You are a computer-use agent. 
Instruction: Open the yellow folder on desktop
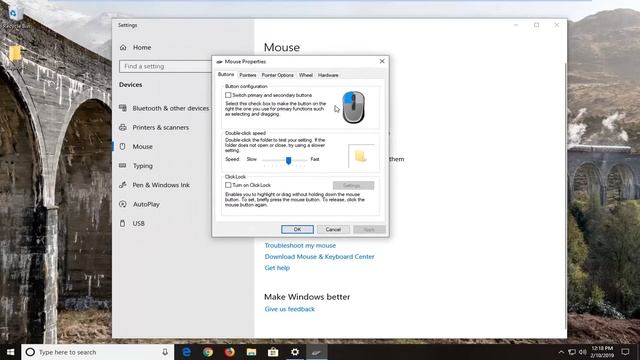tap(15, 53)
